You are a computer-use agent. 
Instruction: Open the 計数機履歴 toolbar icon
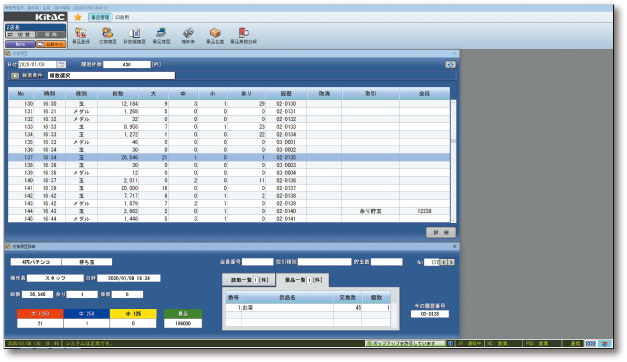(134, 35)
